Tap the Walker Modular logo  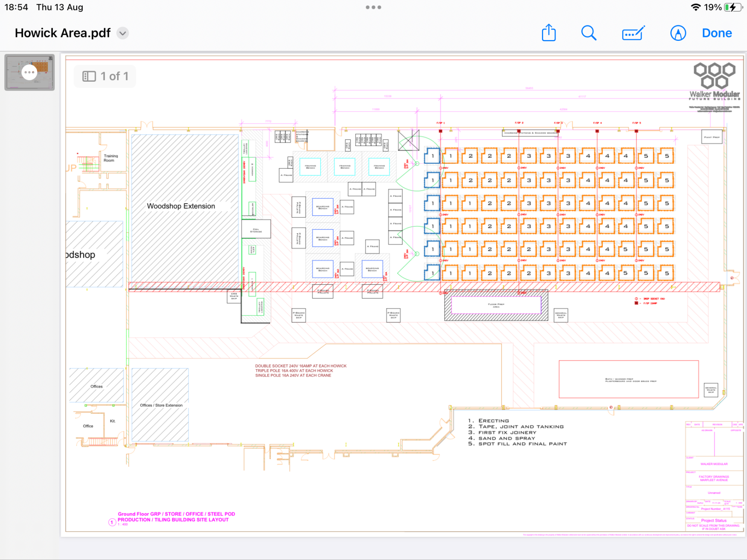[714, 82]
